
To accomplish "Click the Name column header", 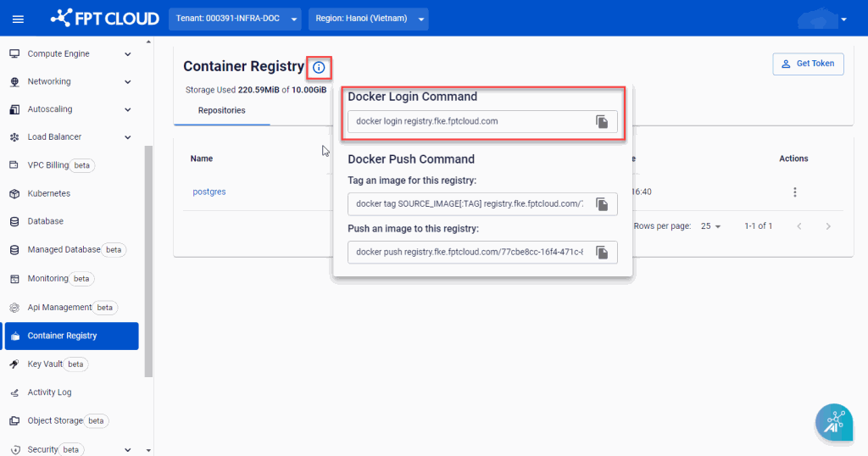I will 202,158.
